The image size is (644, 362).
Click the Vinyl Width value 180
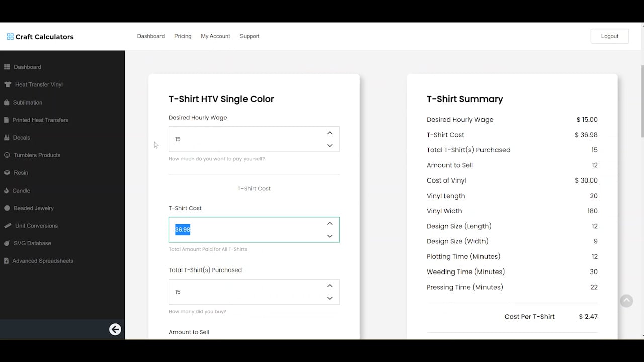point(592,211)
